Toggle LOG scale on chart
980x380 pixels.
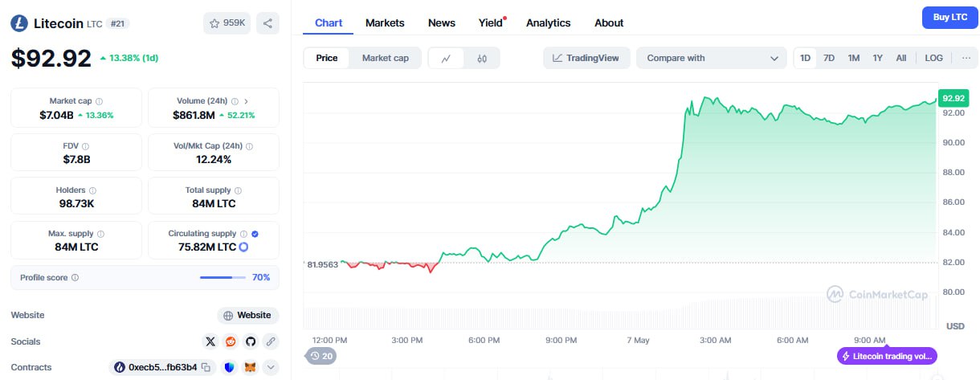click(x=933, y=58)
